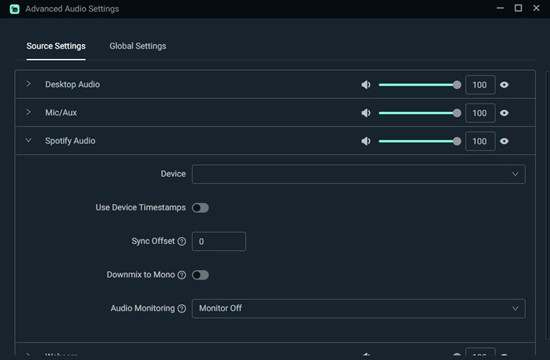Enable Use Device Timestamps switch
Viewport: 550px width, 360px height.
click(200, 208)
